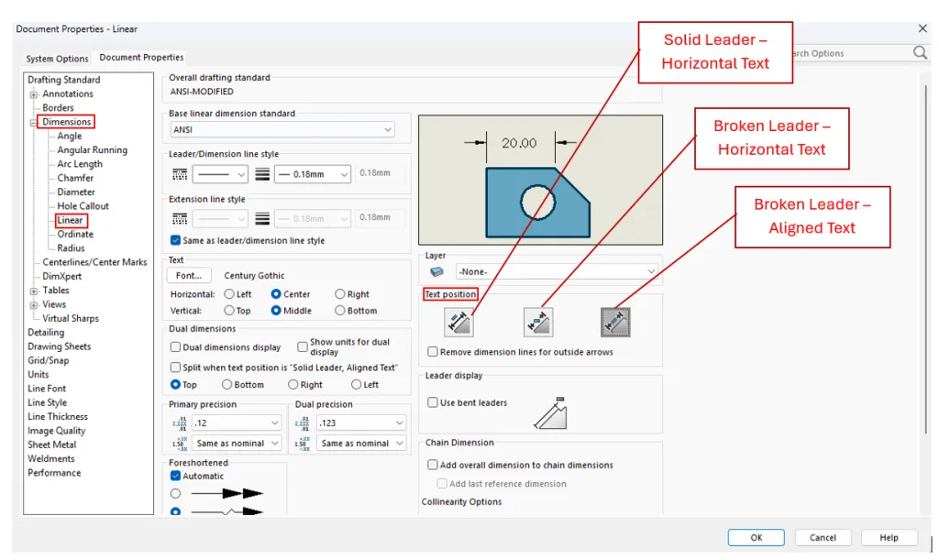Open dual Same as nominal dropdown
This screenshot has height=560, width=939.
(x=361, y=444)
